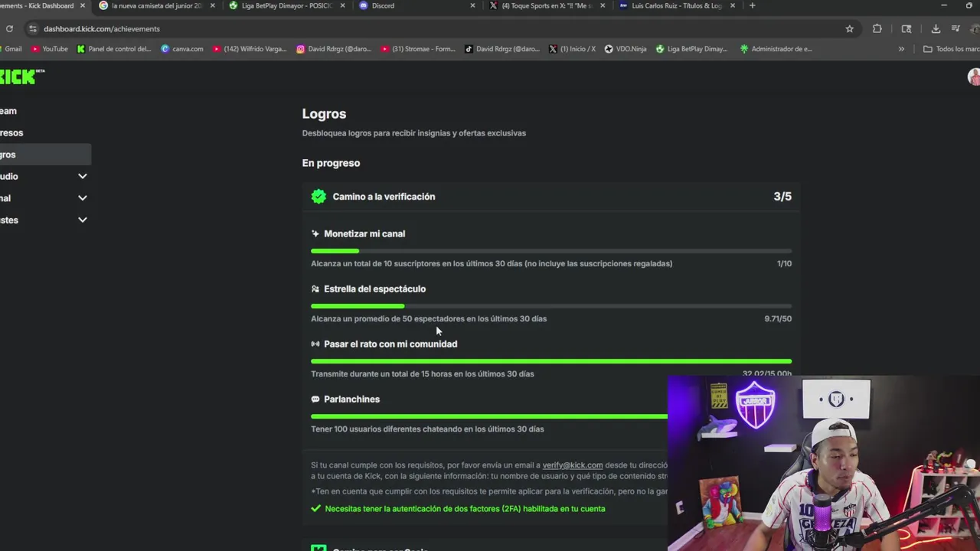Click the Pasar el rato progress bar
Image resolution: width=980 pixels, height=551 pixels.
point(551,361)
